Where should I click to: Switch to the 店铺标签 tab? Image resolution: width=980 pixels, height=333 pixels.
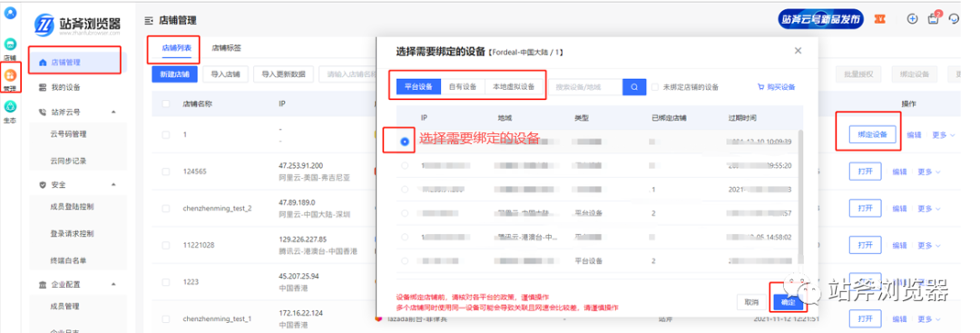coord(226,48)
